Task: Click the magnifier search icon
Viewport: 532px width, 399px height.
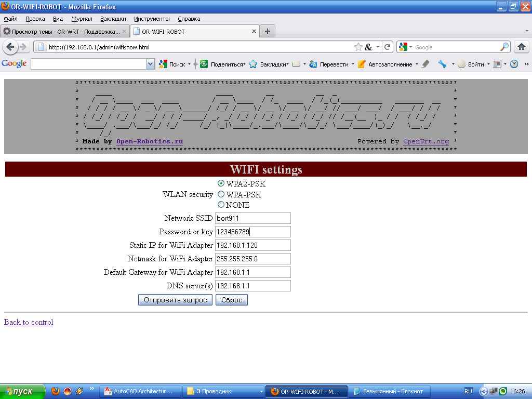Action: [504, 47]
